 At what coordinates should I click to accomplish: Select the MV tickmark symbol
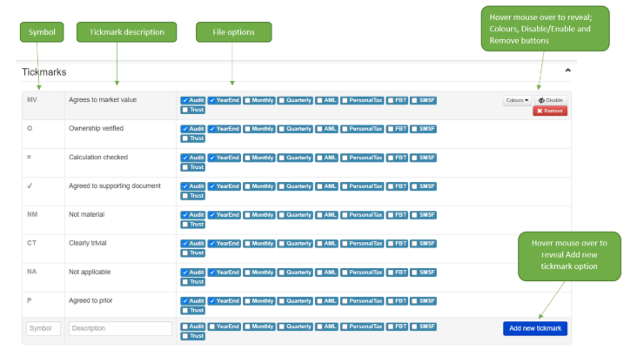[33, 100]
